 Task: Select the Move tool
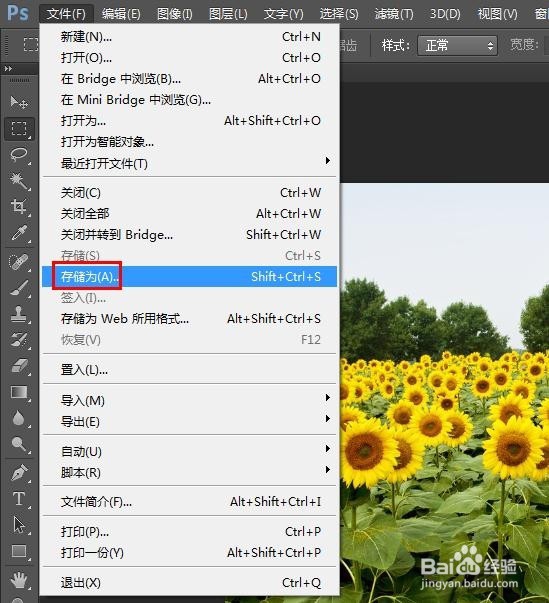[19, 102]
